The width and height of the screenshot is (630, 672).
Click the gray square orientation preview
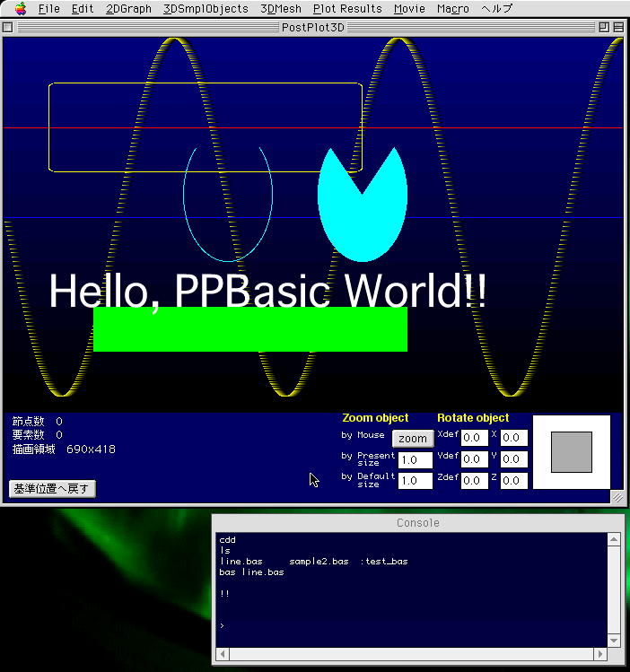(572, 452)
